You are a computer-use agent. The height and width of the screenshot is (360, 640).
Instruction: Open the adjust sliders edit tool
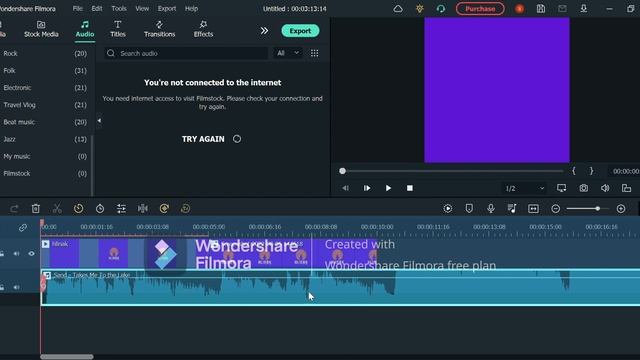(x=121, y=209)
